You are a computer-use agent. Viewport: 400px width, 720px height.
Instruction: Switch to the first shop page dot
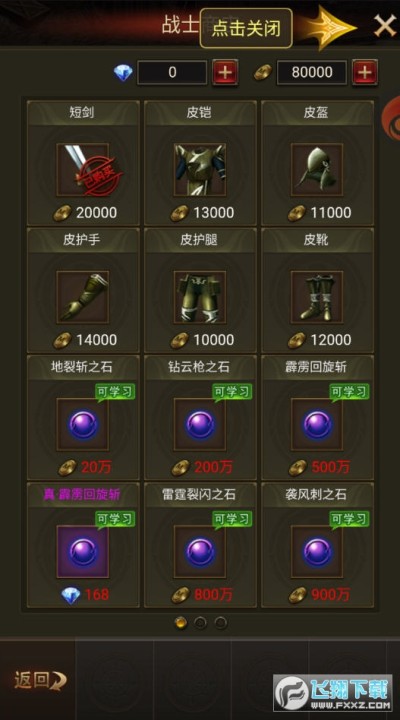pos(181,623)
